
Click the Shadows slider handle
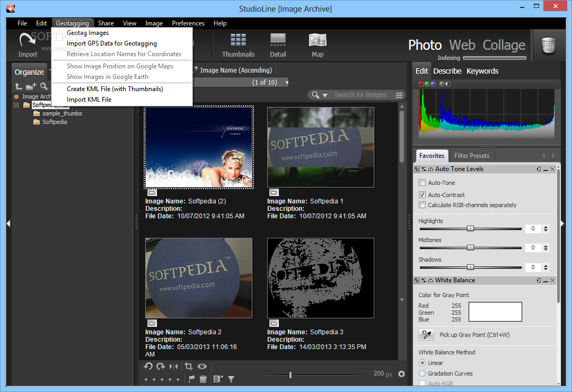tap(471, 268)
